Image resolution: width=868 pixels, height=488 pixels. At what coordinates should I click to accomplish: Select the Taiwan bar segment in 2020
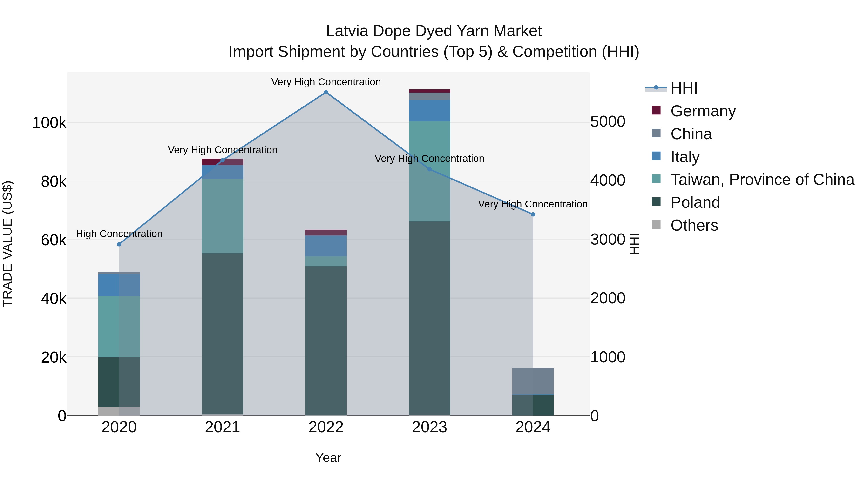coord(119,326)
